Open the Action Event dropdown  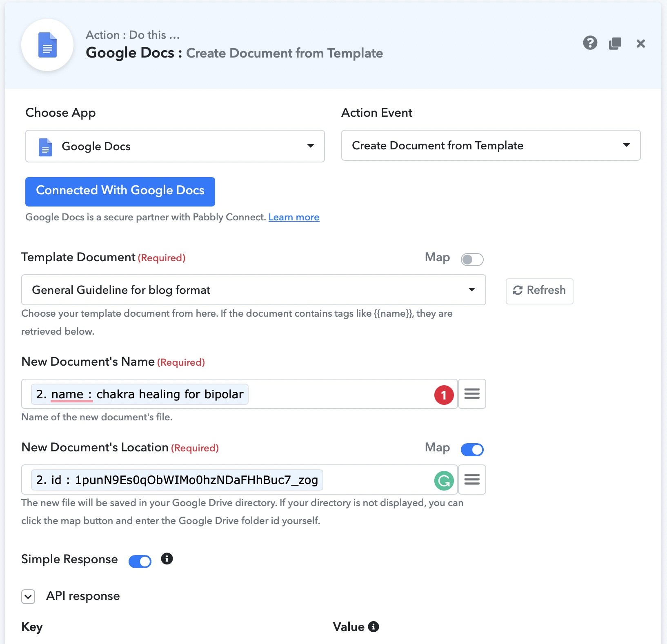click(x=491, y=145)
